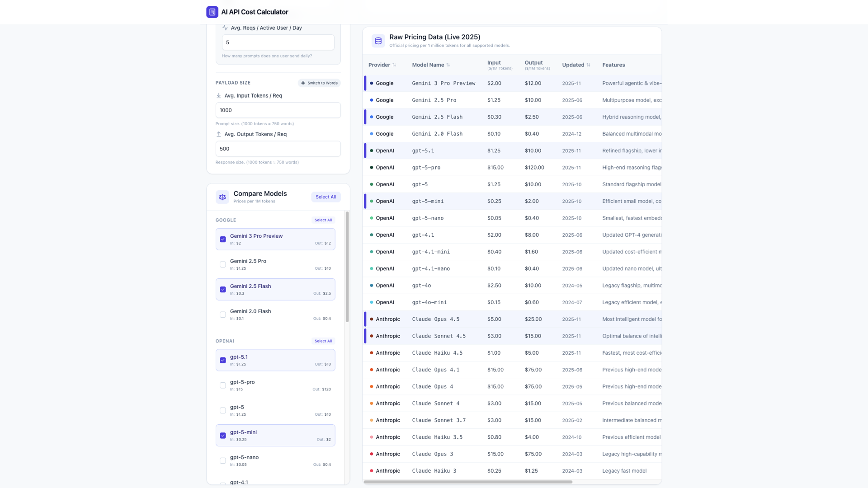This screenshot has height=488, width=868.
Task: Click the AI API Cost Calculator logo icon
Action: tap(212, 12)
